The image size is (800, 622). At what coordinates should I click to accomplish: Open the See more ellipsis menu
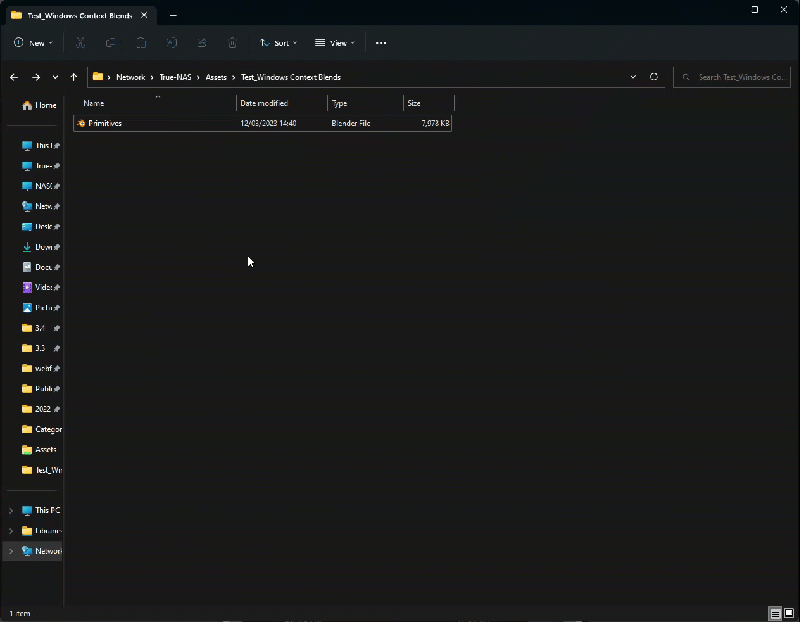point(380,43)
